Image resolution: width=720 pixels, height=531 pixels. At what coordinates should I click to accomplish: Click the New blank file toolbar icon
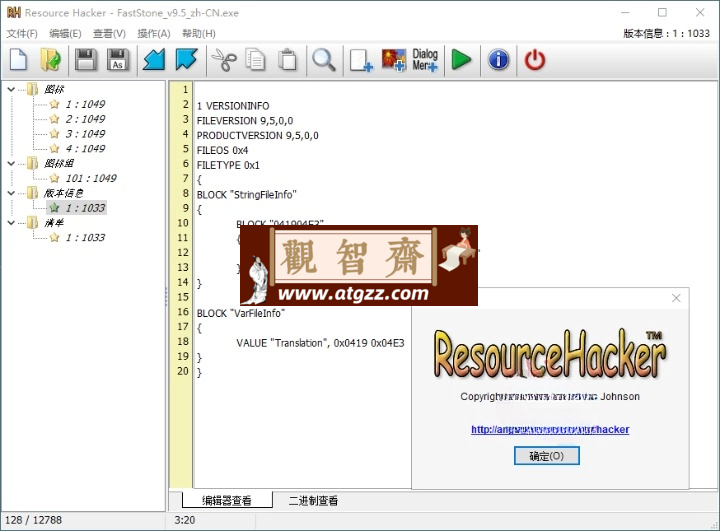tap(18, 60)
